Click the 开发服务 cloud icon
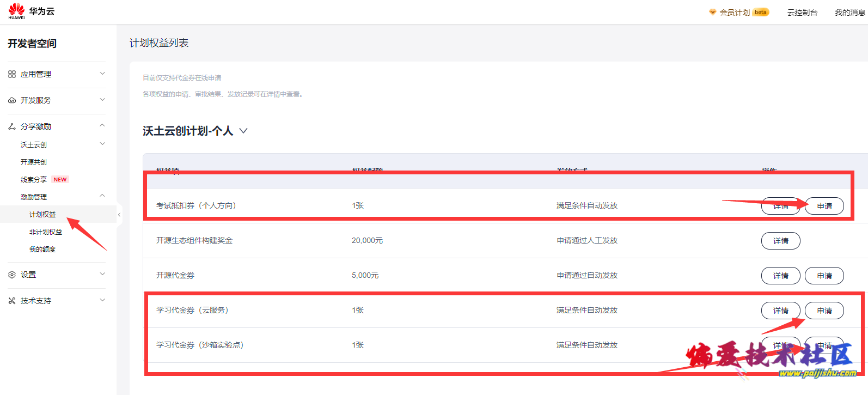 coord(12,100)
